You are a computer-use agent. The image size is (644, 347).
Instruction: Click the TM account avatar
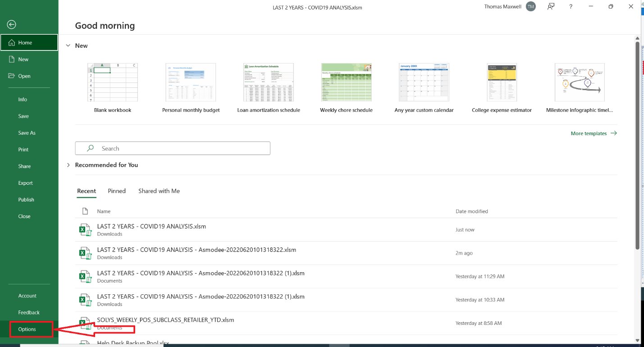tap(531, 7)
